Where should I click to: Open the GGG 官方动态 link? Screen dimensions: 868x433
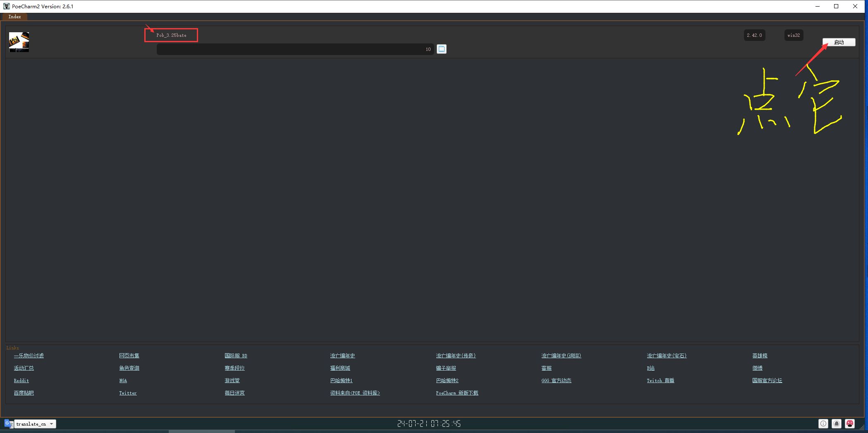pos(556,380)
